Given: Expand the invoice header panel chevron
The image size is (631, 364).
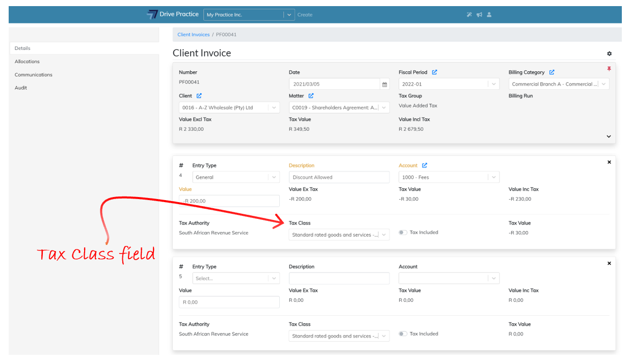Looking at the screenshot, I should [x=609, y=136].
